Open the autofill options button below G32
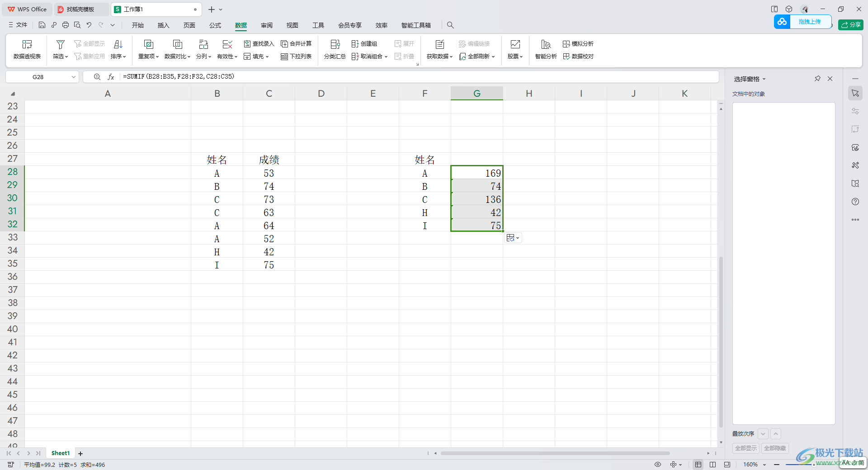Screen dimensions: 868x470 513,238
